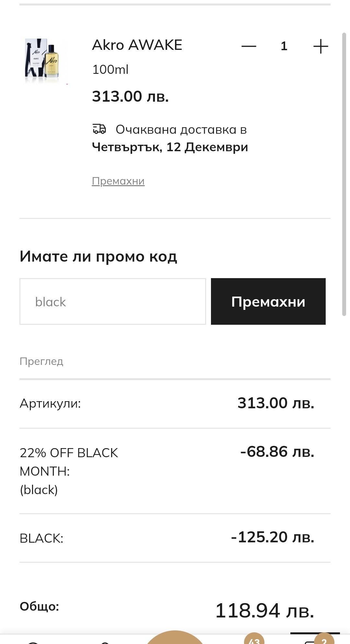Tap the gold circular button in bottom bar

(x=175, y=638)
